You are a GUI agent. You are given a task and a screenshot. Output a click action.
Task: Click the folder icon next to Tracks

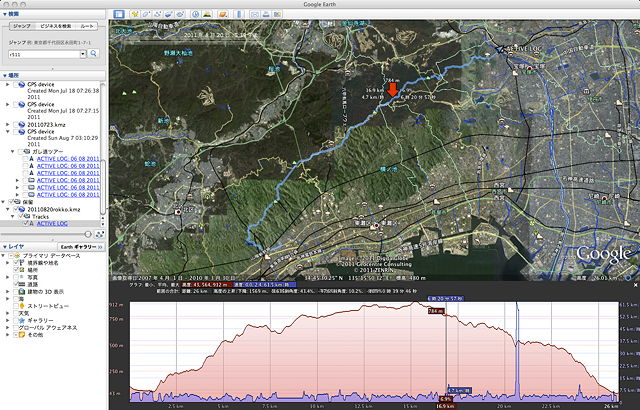click(x=27, y=217)
